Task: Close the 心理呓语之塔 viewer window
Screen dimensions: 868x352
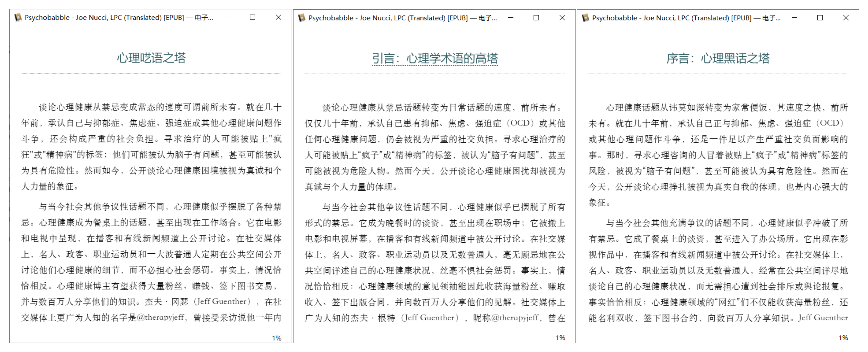Action: pyautogui.click(x=278, y=17)
